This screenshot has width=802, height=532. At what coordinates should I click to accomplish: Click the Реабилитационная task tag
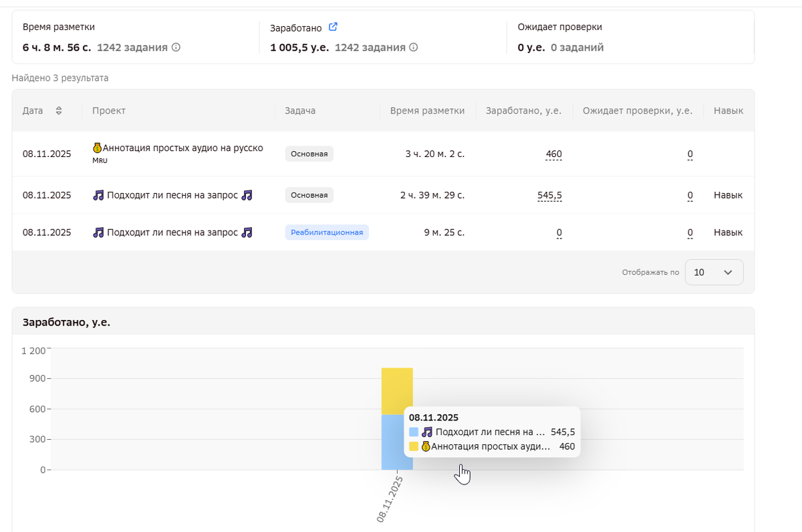[327, 233]
